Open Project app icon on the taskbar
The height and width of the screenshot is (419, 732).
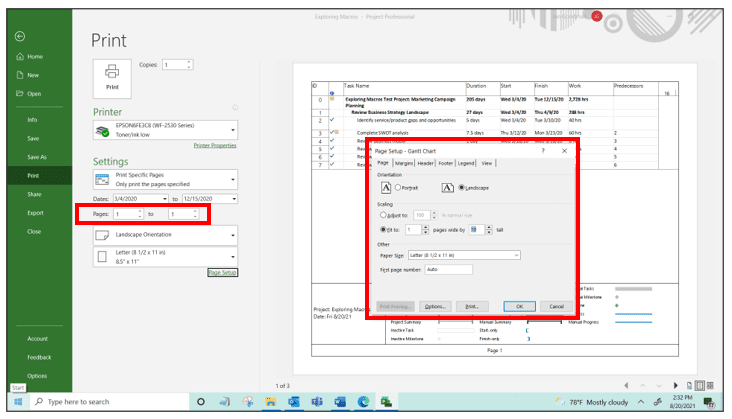386,402
